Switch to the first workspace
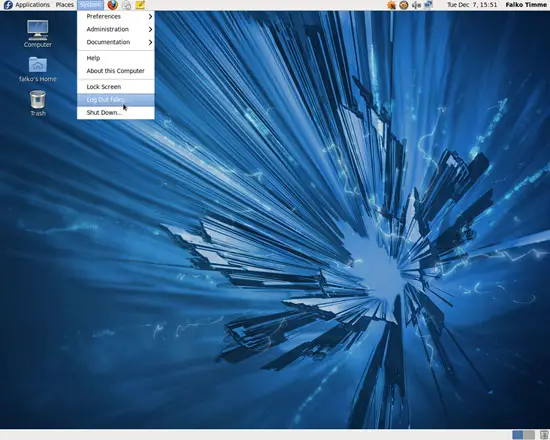Image resolution: width=550 pixels, height=440 pixels. pyautogui.click(x=517, y=435)
